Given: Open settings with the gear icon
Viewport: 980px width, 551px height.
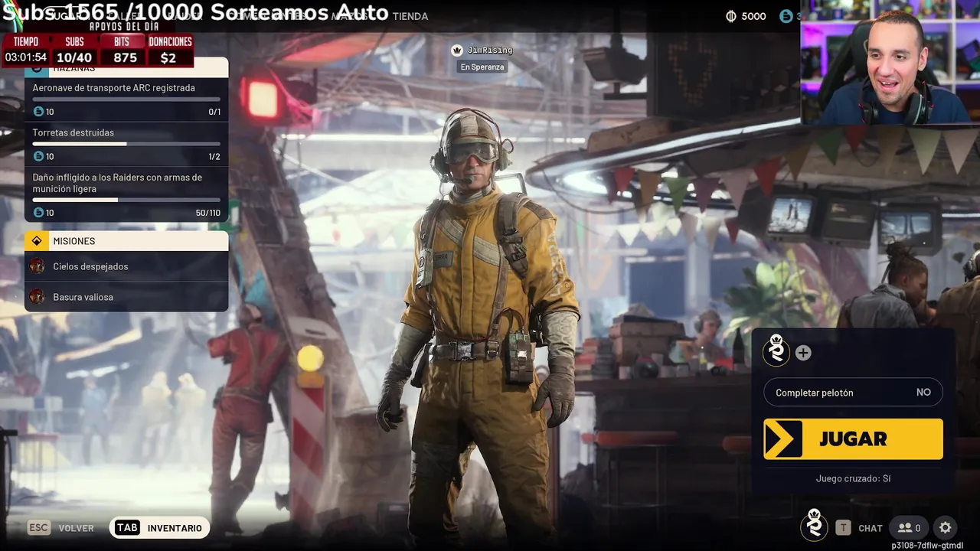Looking at the screenshot, I should click(x=946, y=527).
